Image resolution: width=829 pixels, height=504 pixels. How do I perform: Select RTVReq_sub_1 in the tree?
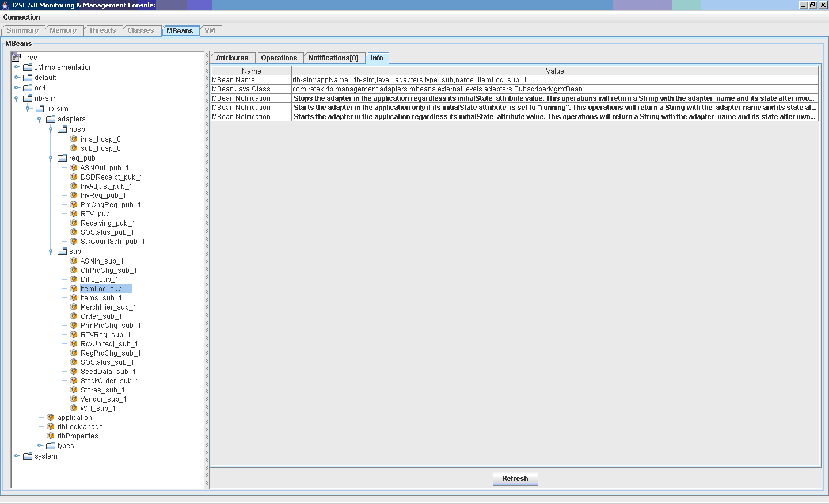(105, 334)
